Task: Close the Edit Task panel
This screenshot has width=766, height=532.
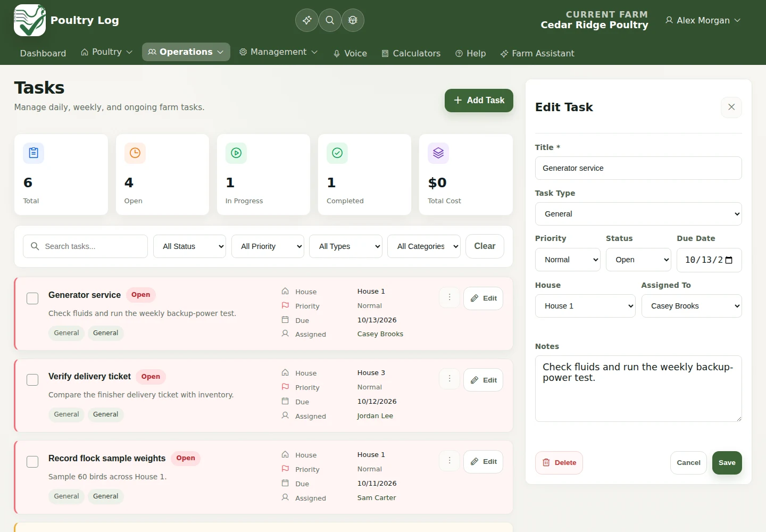Action: [731, 107]
